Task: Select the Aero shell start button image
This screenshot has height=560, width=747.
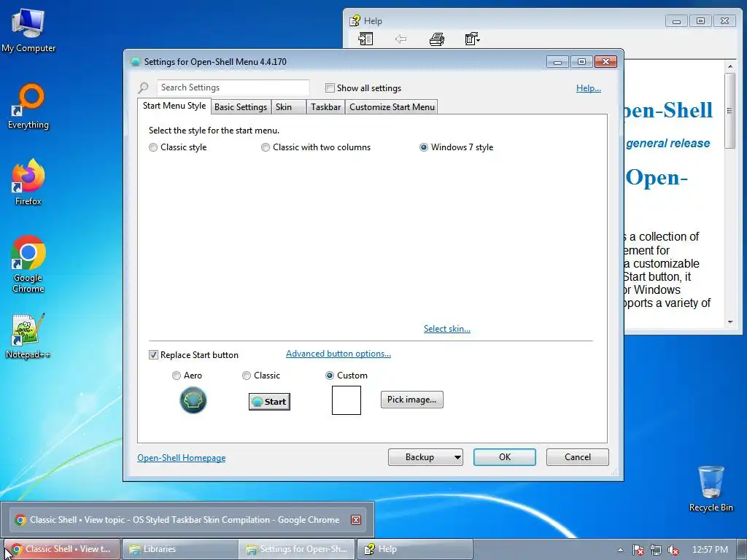Action: pyautogui.click(x=193, y=400)
